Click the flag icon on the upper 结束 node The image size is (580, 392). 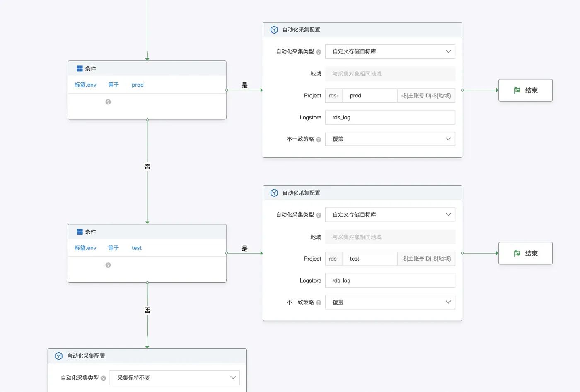(517, 90)
